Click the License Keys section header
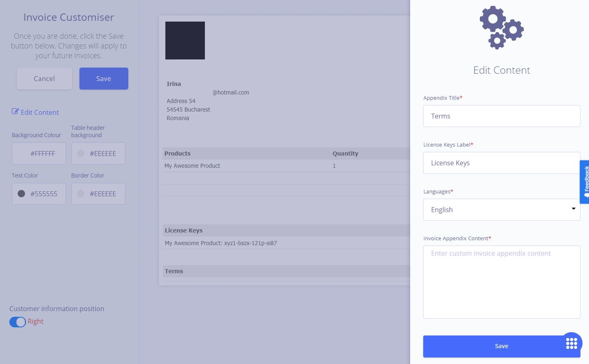 tap(286, 230)
